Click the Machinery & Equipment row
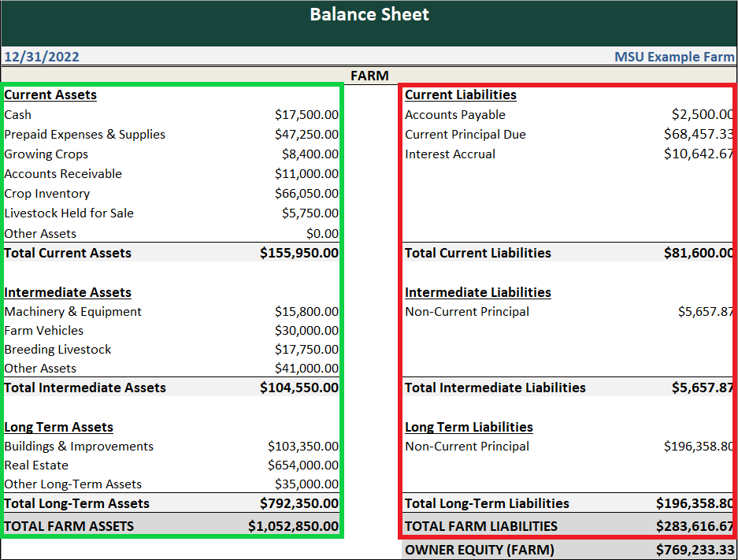The image size is (738, 560). click(x=73, y=311)
